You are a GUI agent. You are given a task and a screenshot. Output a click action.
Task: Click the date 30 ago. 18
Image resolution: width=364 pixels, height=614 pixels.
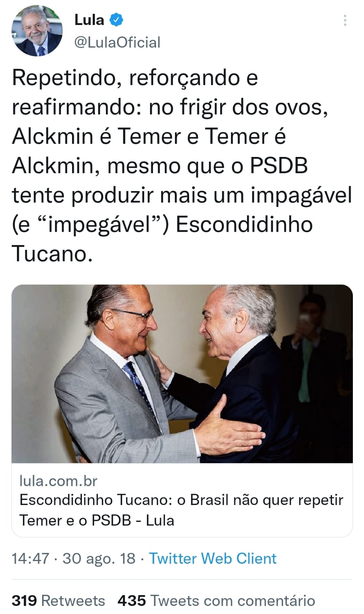coord(99,558)
